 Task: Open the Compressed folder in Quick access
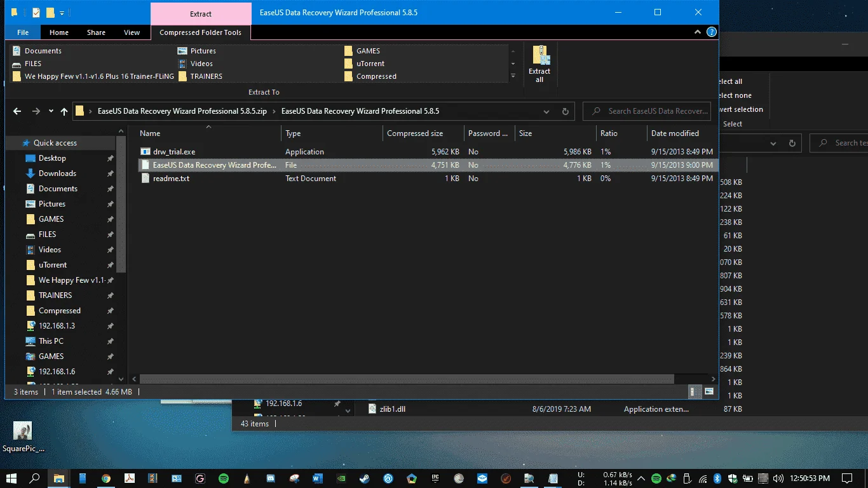point(59,311)
